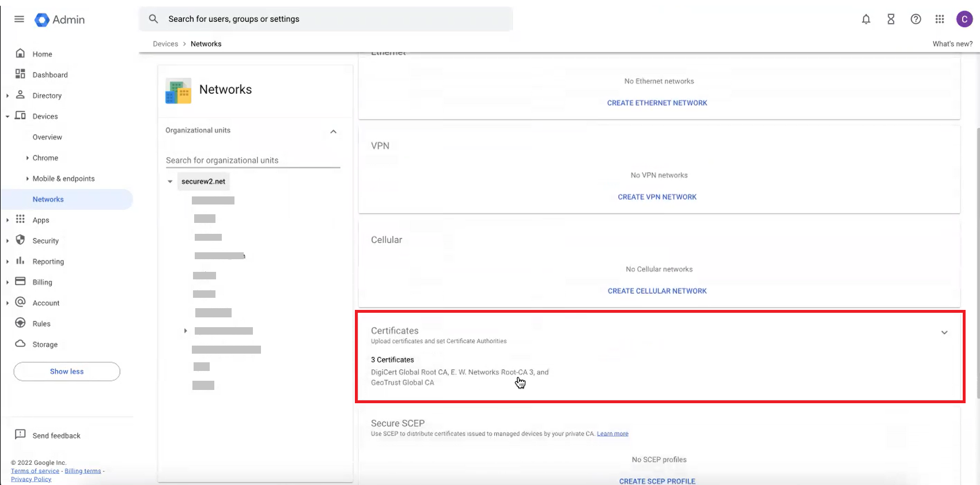Collapse the securew2.net tree node
Viewport: 980px width, 485px height.
pos(170,181)
